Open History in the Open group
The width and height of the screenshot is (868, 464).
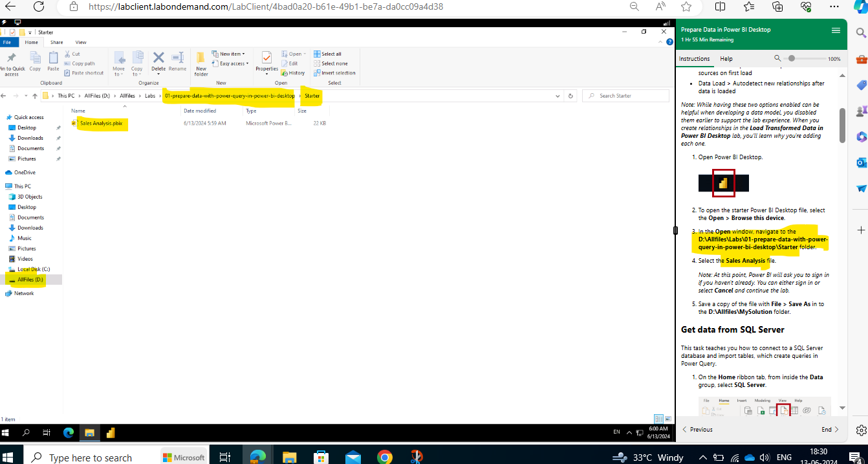click(293, 72)
